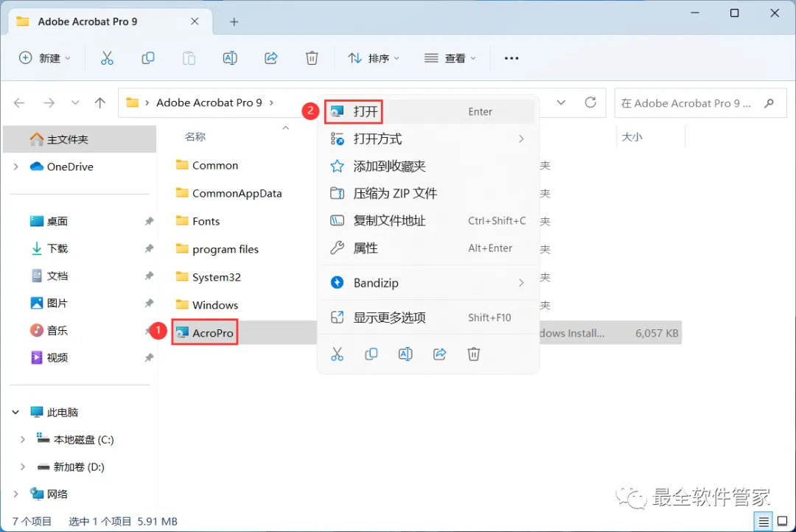
Task: Click the OneDrive cloud icon
Action: [37, 167]
